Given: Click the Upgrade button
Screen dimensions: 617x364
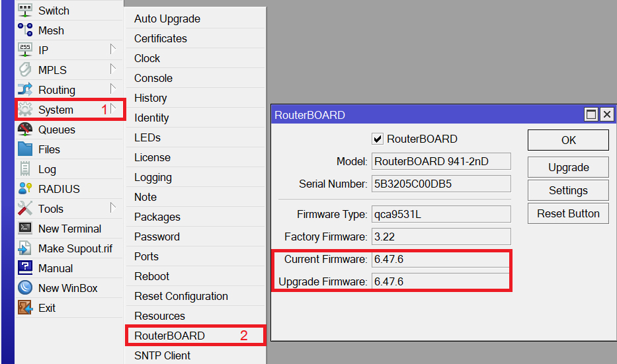Looking at the screenshot, I should tap(568, 167).
